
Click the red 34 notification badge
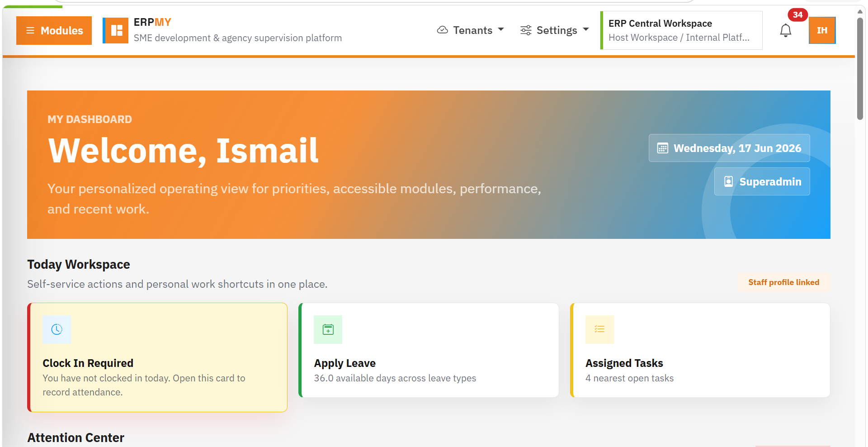(797, 14)
